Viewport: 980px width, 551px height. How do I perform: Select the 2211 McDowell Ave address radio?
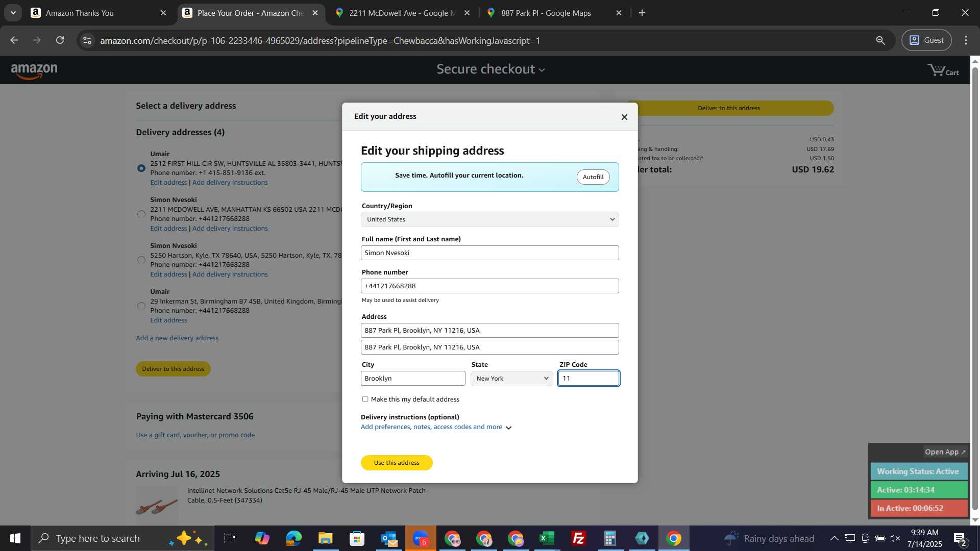tap(141, 214)
